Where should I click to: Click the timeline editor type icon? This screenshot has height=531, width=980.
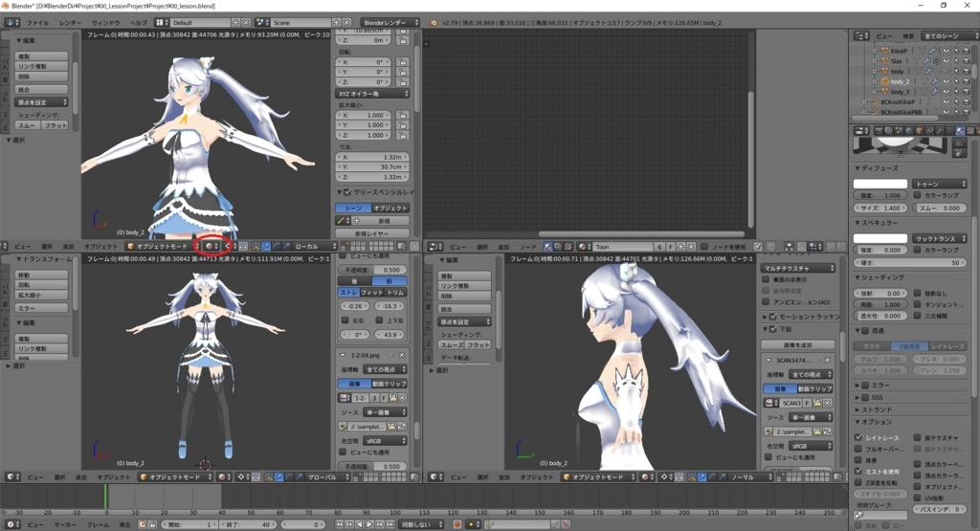(11, 524)
